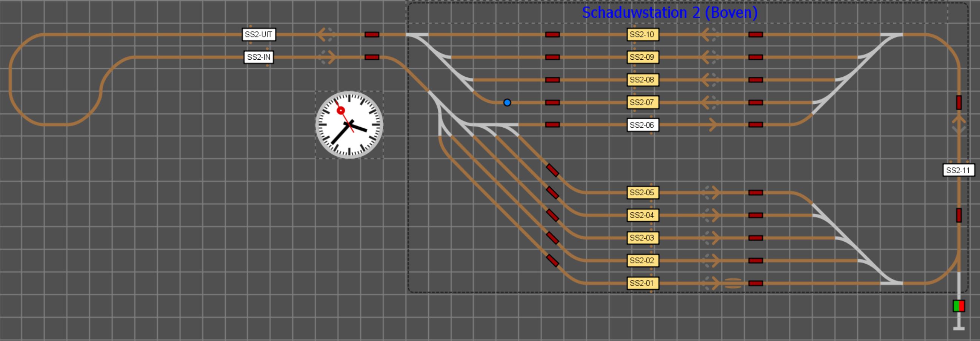Toggle the red-green signal indicator
980x341 pixels.
click(959, 306)
